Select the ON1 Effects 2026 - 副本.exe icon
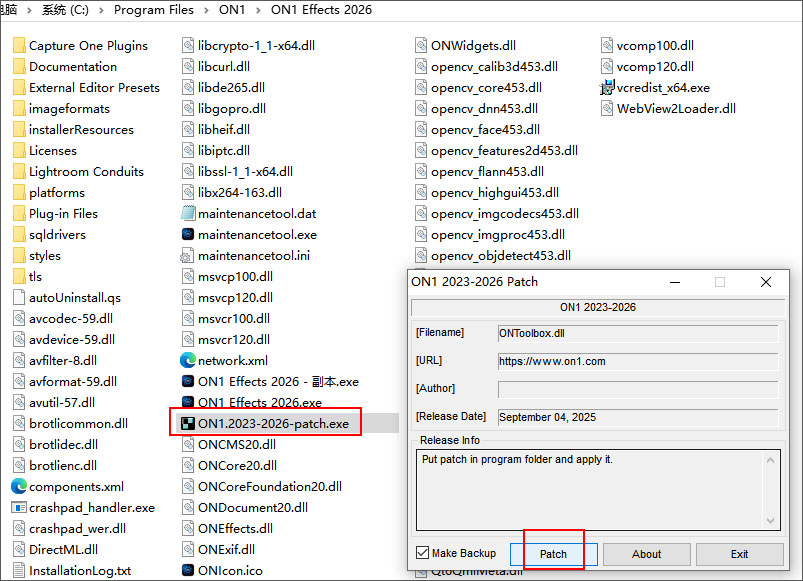 click(188, 381)
